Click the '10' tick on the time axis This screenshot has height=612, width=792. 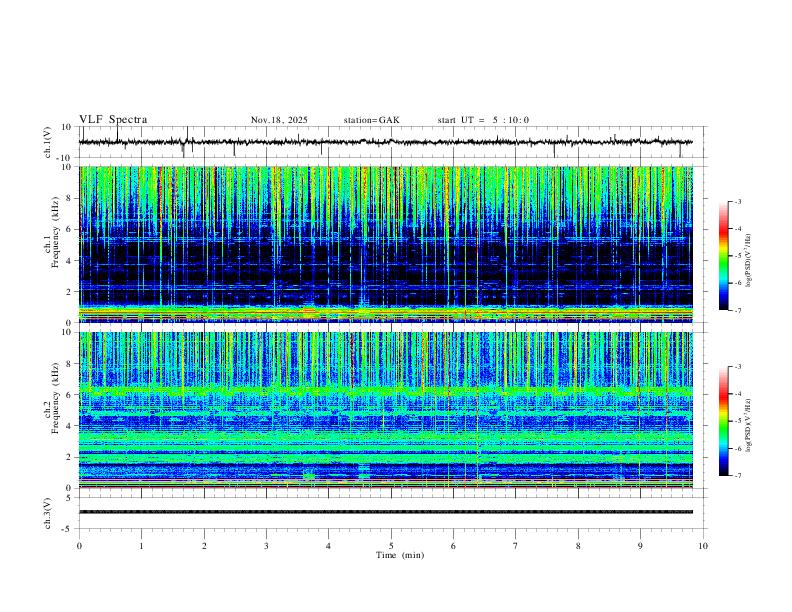(x=703, y=546)
